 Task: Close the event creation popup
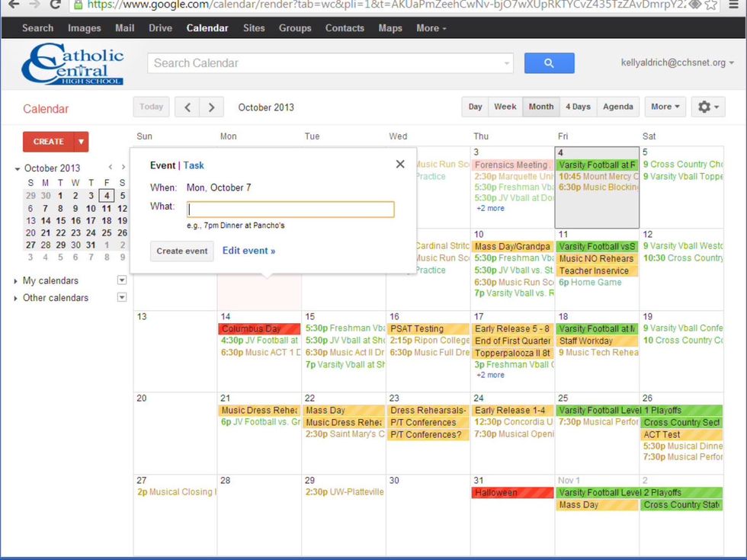point(400,164)
